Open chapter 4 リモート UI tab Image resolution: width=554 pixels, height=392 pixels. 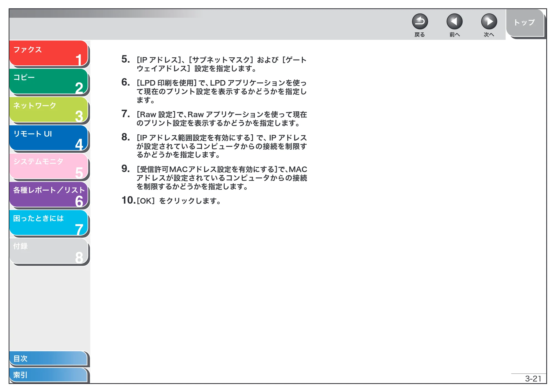point(48,138)
